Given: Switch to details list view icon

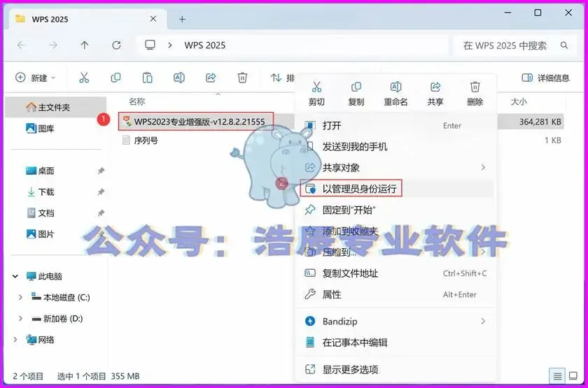Looking at the screenshot, I should [558, 375].
